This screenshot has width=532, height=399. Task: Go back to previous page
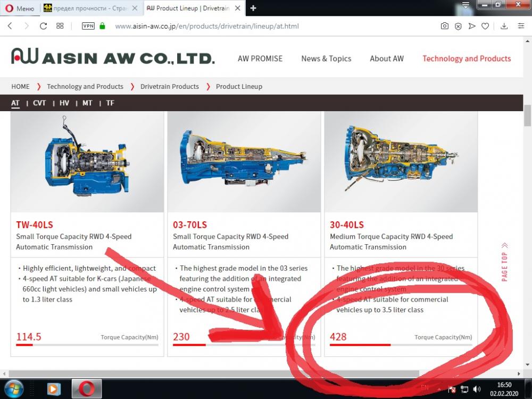click(10, 26)
